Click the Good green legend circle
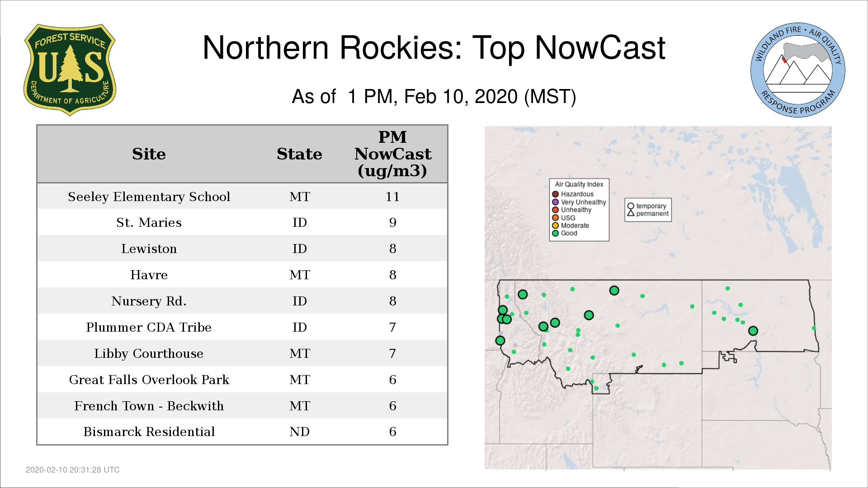868x488 pixels. [555, 233]
